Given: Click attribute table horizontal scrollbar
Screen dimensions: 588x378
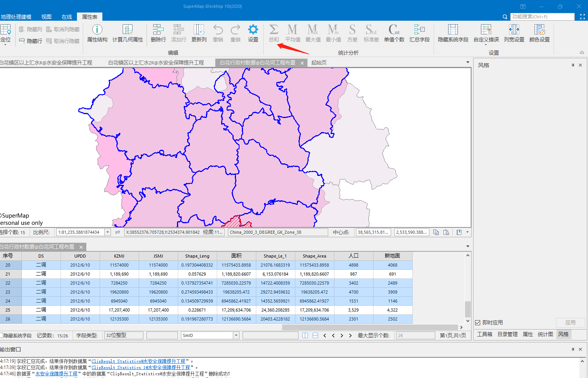Looking at the screenshot, I should 370,327.
